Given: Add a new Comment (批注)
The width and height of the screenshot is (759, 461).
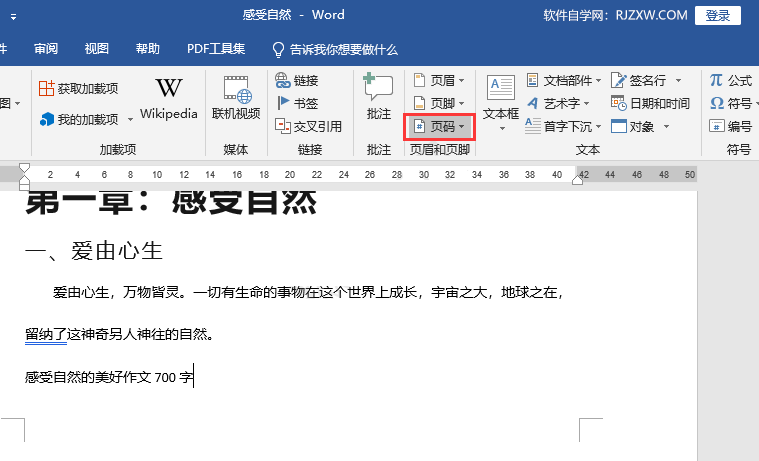Looking at the screenshot, I should point(379,96).
